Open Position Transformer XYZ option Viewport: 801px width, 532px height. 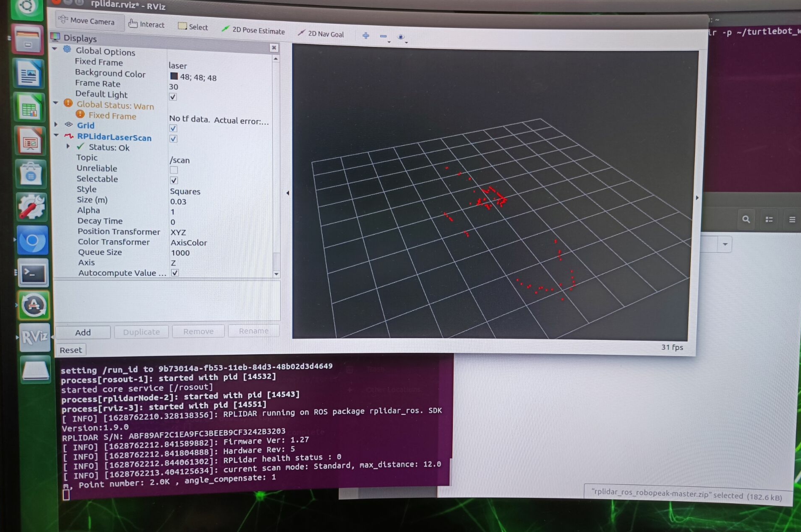tap(178, 232)
